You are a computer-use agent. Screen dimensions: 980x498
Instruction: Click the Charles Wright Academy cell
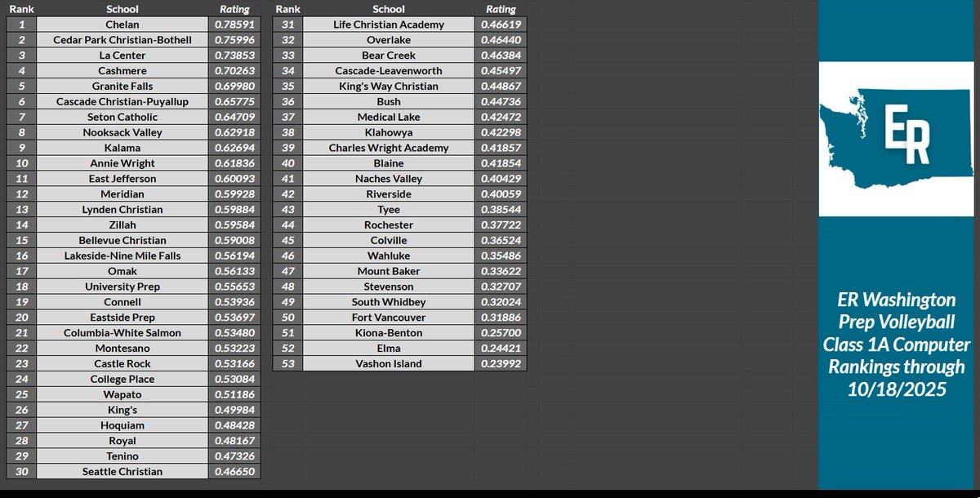[x=389, y=149]
